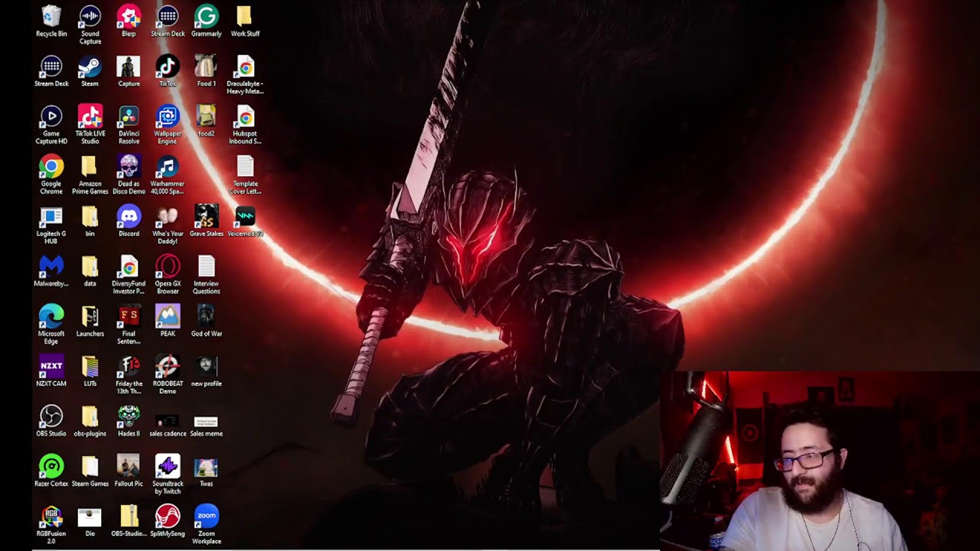Open the obs-plugins folder
The width and height of the screenshot is (980, 551).
(90, 421)
